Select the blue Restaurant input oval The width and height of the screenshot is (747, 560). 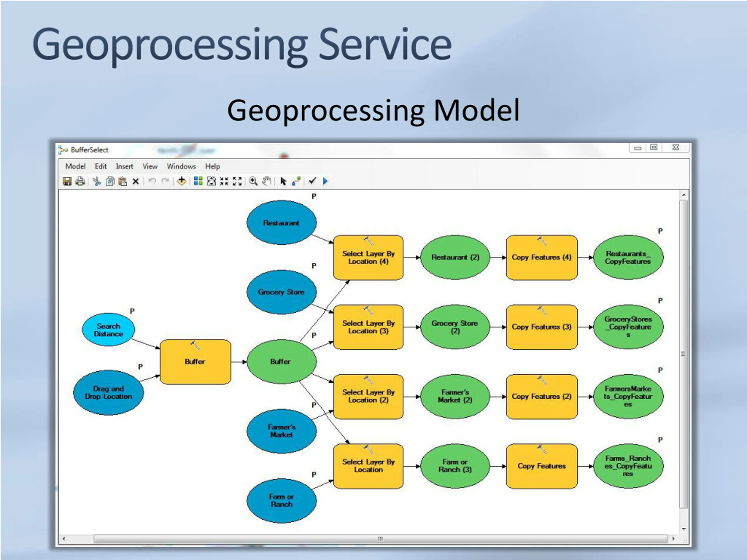282,223
